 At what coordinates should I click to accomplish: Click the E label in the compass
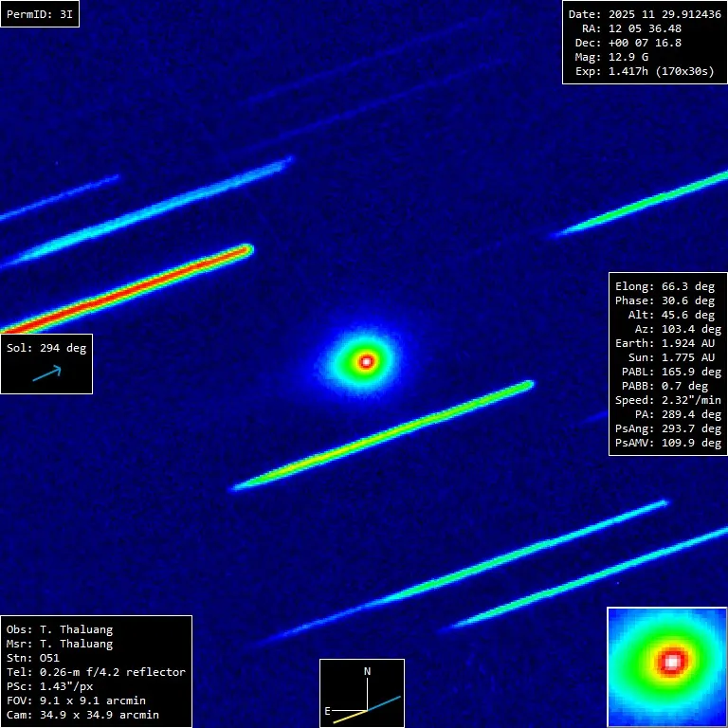pos(327,711)
